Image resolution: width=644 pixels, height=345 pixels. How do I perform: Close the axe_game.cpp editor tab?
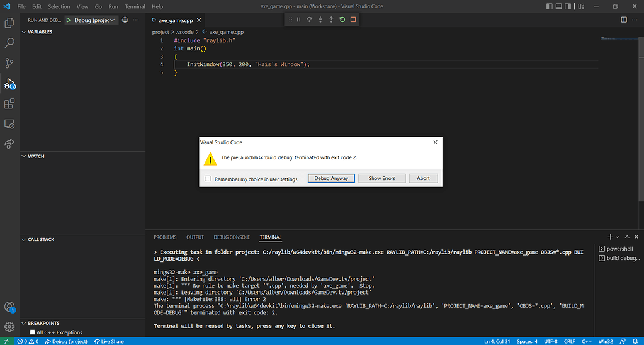[199, 20]
